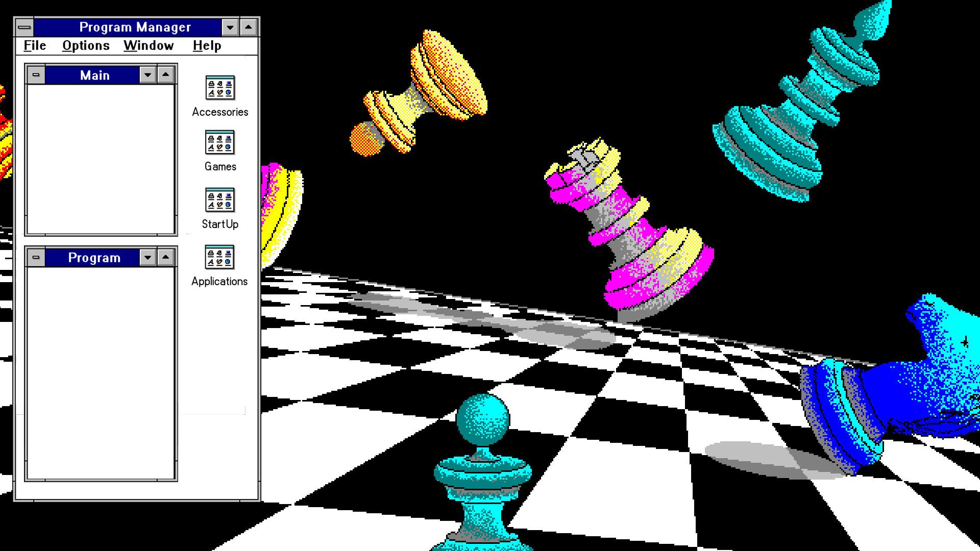Open the File menu
Screen dimensions: 980x551
(x=33, y=45)
